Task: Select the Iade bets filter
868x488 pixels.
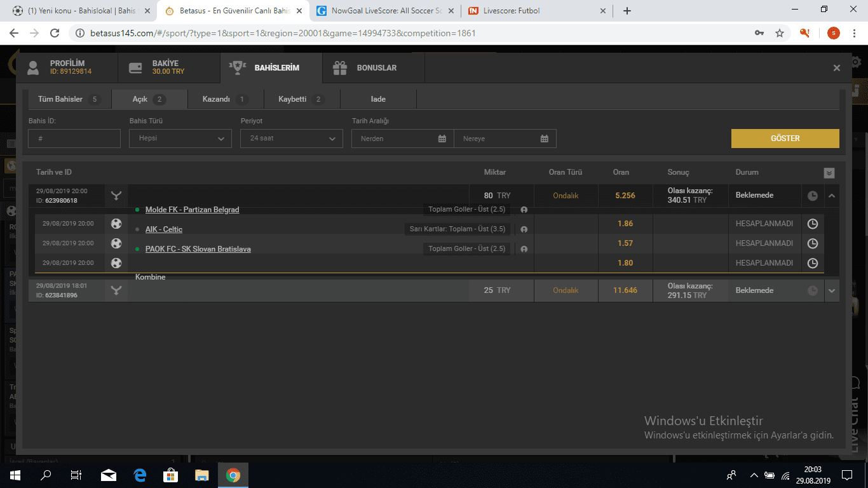Action: pyautogui.click(x=379, y=99)
